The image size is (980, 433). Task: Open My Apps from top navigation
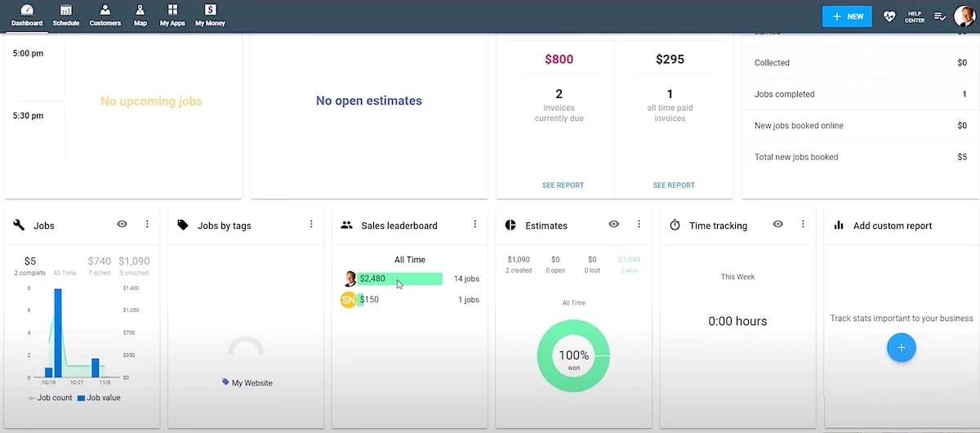point(172,16)
